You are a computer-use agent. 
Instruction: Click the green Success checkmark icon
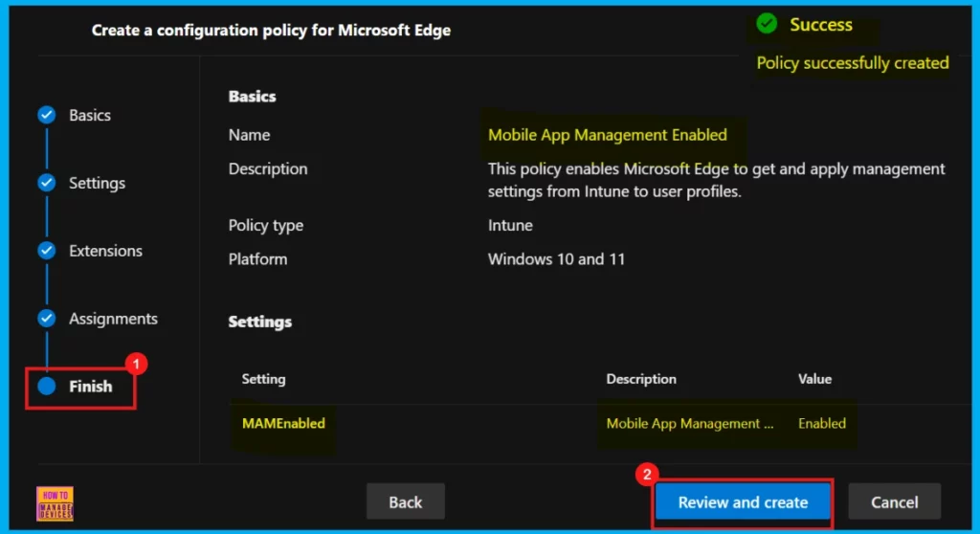coord(767,24)
